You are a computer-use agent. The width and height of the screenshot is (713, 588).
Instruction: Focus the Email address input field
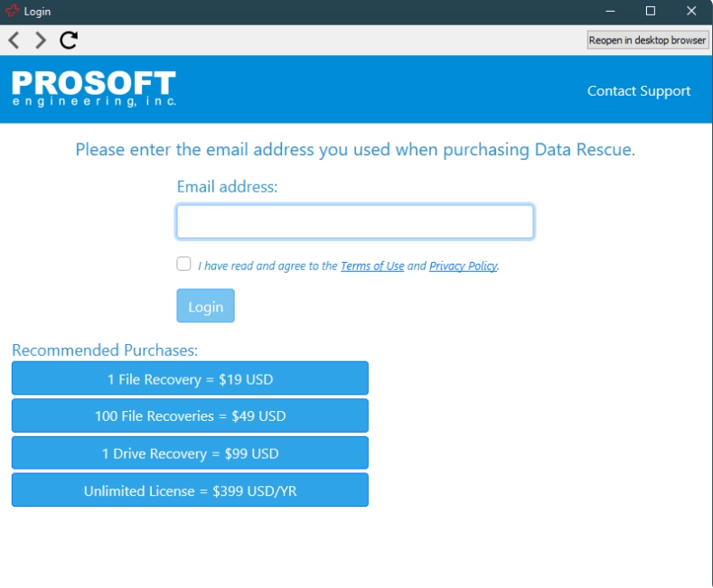(x=355, y=221)
